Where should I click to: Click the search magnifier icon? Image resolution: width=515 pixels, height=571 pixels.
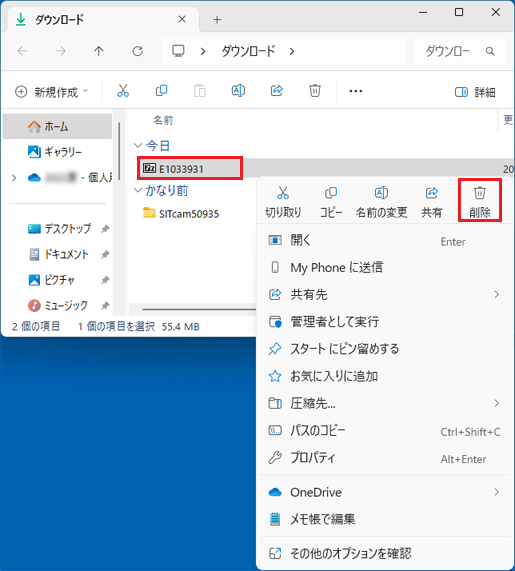[490, 51]
